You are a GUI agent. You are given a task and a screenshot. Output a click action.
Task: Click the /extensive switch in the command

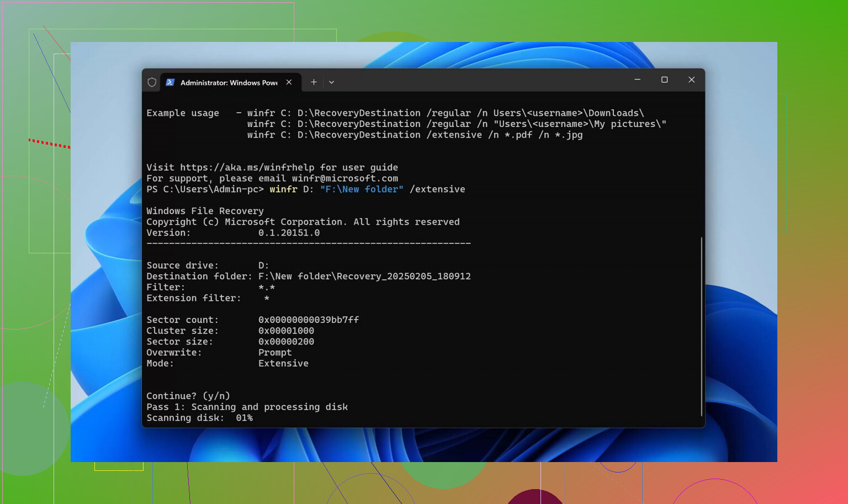(x=437, y=189)
